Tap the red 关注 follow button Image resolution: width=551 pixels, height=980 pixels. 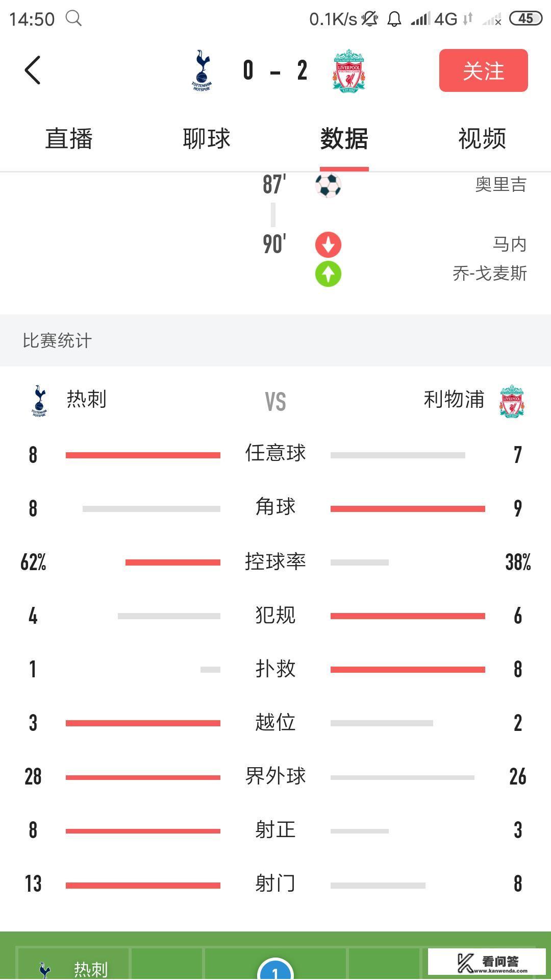click(x=482, y=71)
